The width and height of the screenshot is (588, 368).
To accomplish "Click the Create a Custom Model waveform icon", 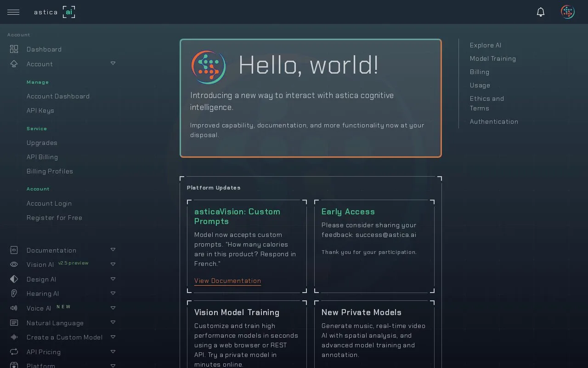I will coord(14,337).
